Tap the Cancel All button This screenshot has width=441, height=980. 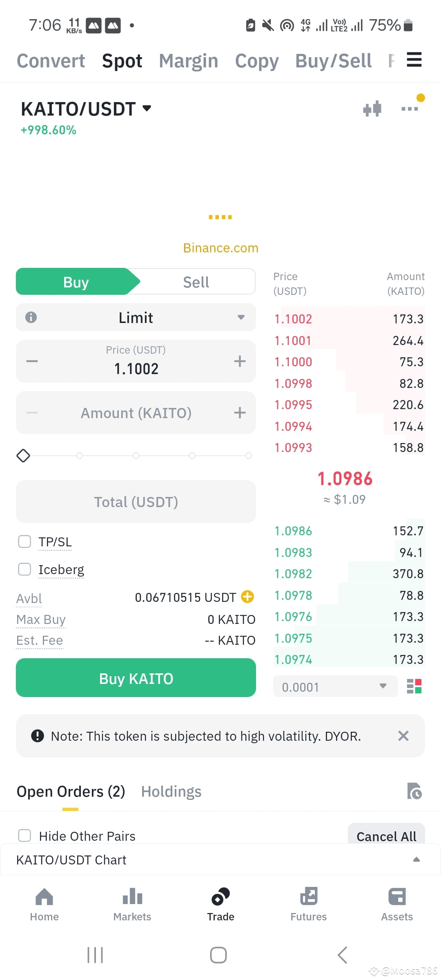coord(386,835)
